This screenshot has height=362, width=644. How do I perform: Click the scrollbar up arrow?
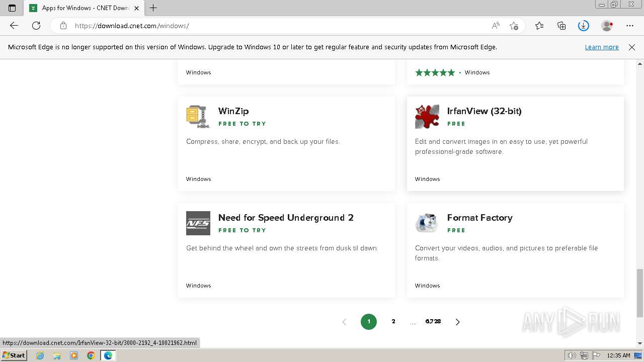pyautogui.click(x=640, y=64)
